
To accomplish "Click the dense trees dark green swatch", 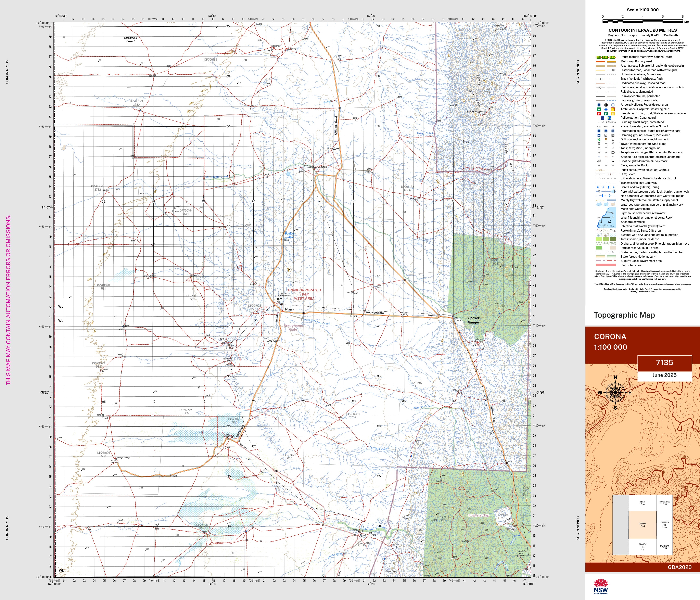I will [x=612, y=239].
